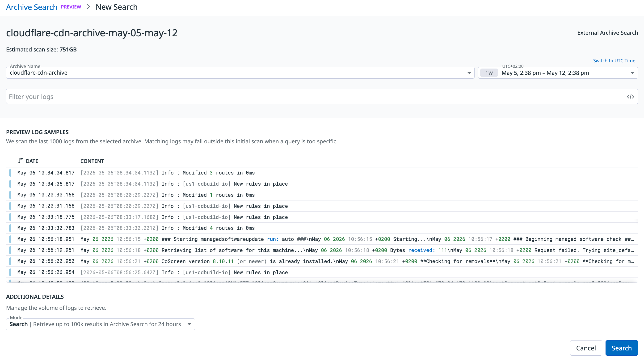
Task: Click 'Starting managedsoftwareupdate run' log content
Action: (357, 239)
